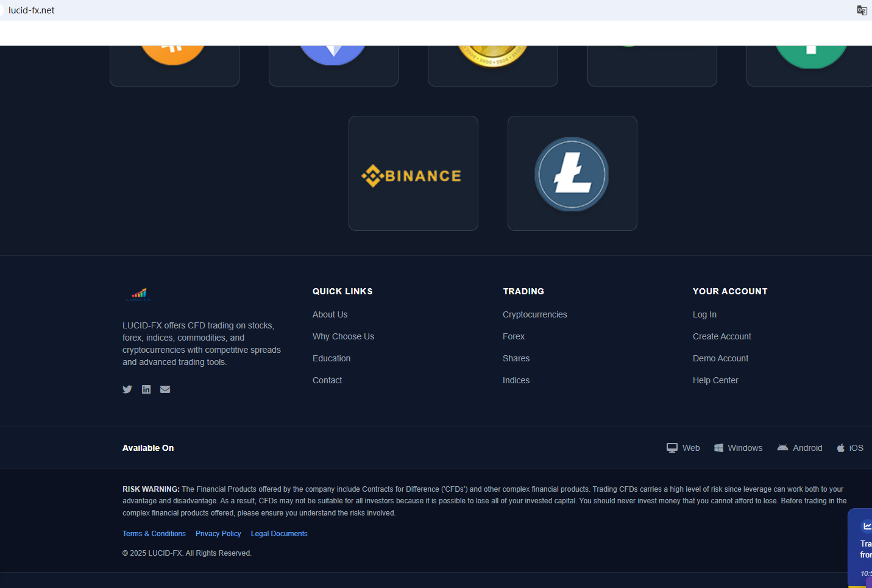The width and height of the screenshot is (872, 588).
Task: Select the Web platform monitor icon
Action: pyautogui.click(x=672, y=448)
